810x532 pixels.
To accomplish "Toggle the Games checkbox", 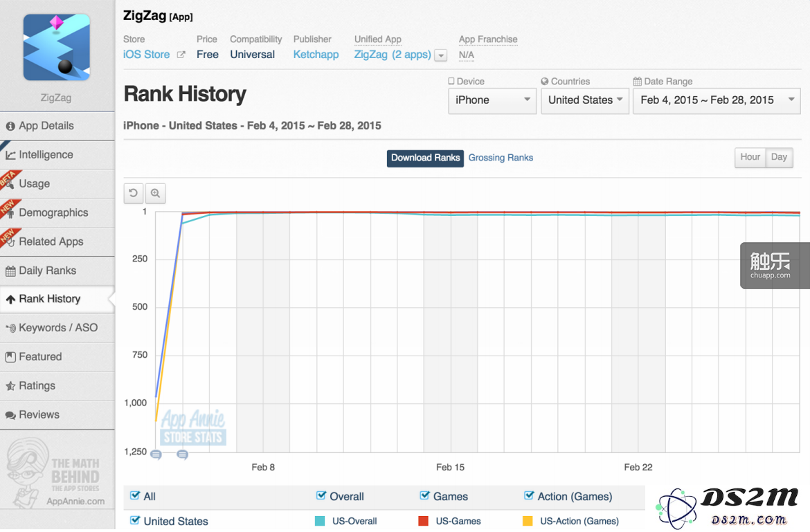I will [424, 496].
